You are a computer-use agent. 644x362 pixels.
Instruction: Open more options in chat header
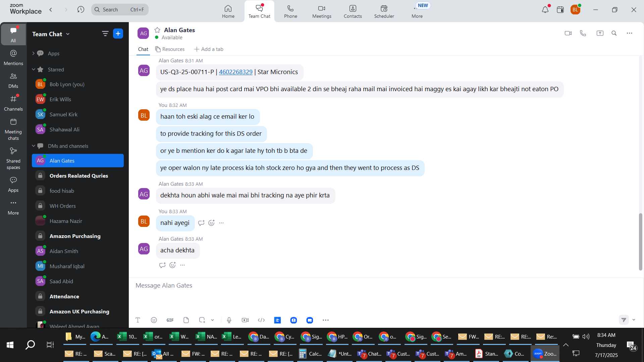pos(630,33)
